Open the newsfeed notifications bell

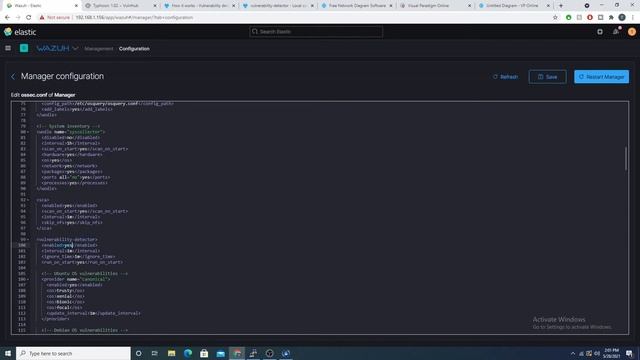coord(616,32)
